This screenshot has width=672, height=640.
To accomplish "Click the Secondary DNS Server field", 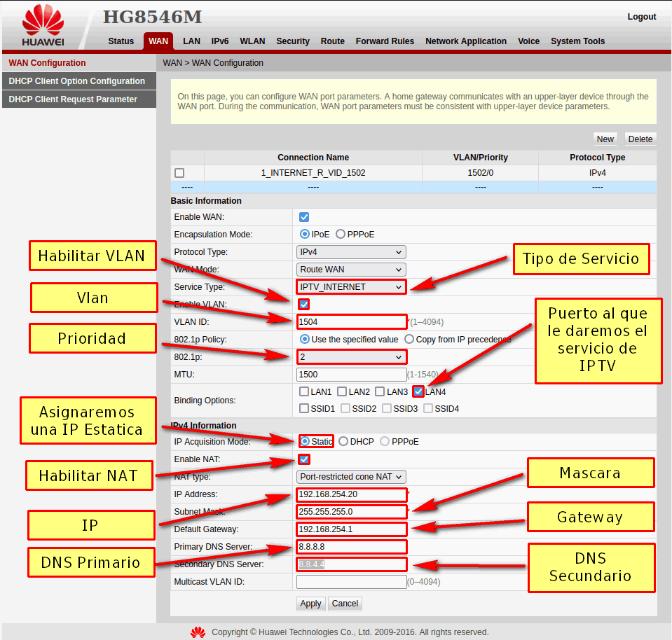I will pyautogui.click(x=352, y=564).
